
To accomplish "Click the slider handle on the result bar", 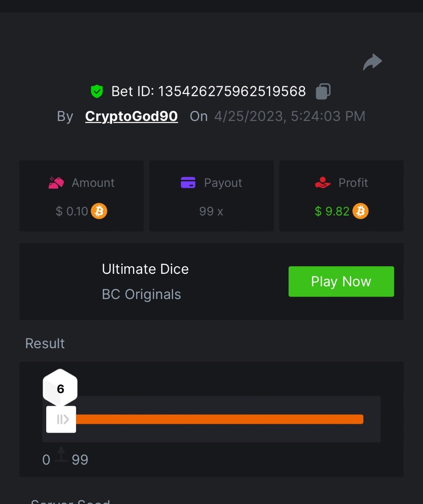I will point(61,419).
